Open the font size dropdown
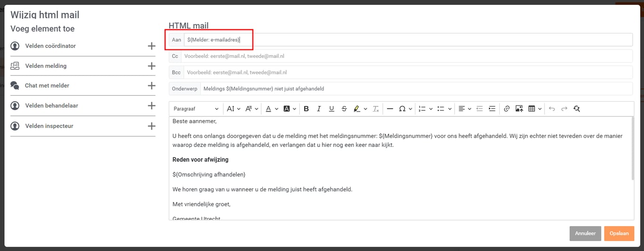The width and height of the screenshot is (644, 251). 233,109
